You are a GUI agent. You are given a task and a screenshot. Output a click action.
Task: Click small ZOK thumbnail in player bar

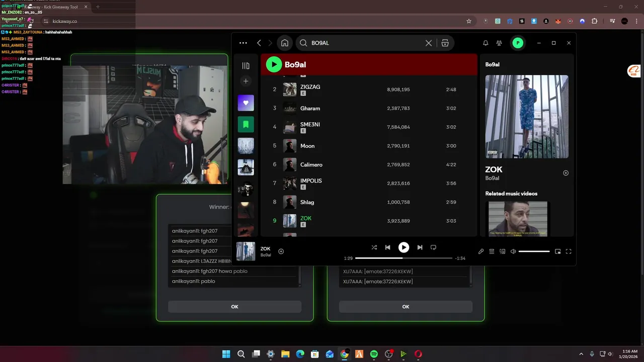pos(246,251)
